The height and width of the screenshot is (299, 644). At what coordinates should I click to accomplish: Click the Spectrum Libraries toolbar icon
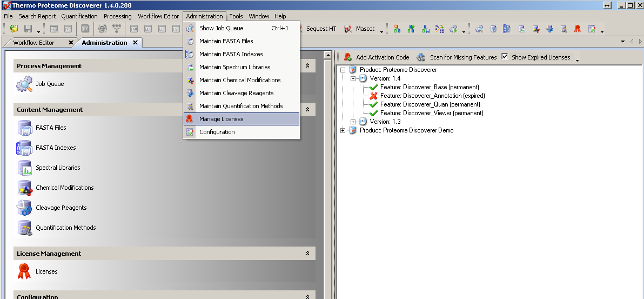click(x=521, y=29)
